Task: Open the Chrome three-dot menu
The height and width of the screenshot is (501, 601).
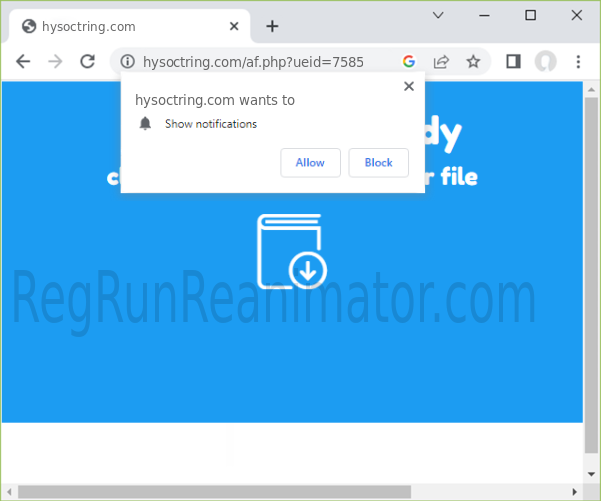Action: 578,62
